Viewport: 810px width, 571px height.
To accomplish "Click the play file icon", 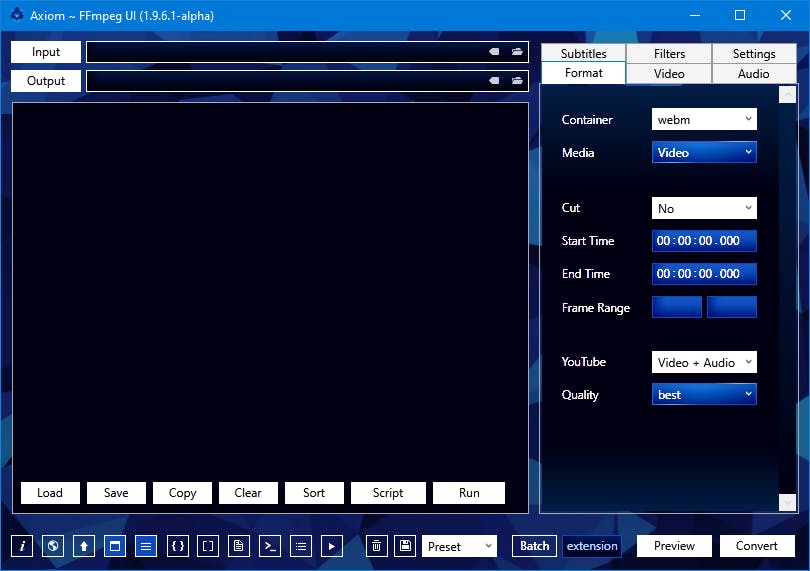I will coord(332,546).
